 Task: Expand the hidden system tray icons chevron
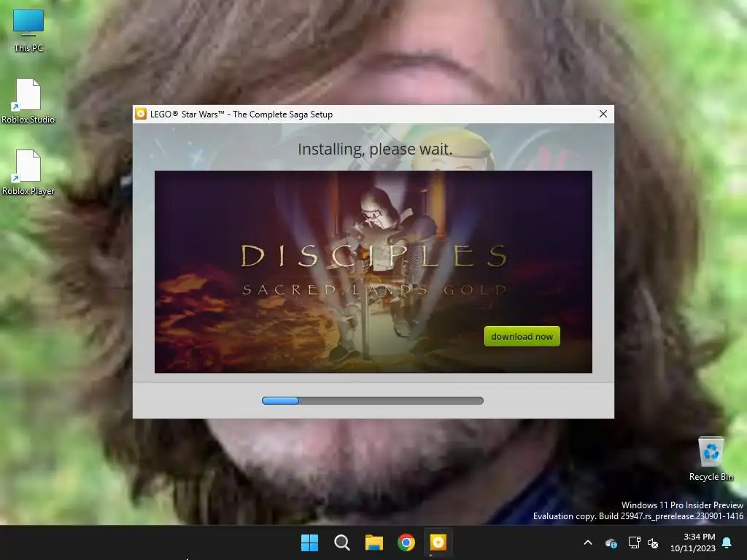click(x=588, y=542)
